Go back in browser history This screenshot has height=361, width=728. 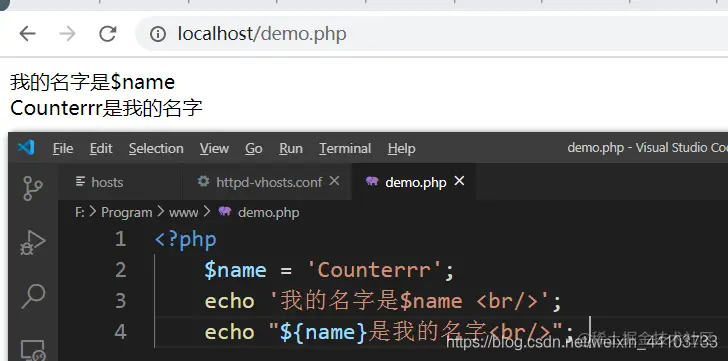coord(28,34)
